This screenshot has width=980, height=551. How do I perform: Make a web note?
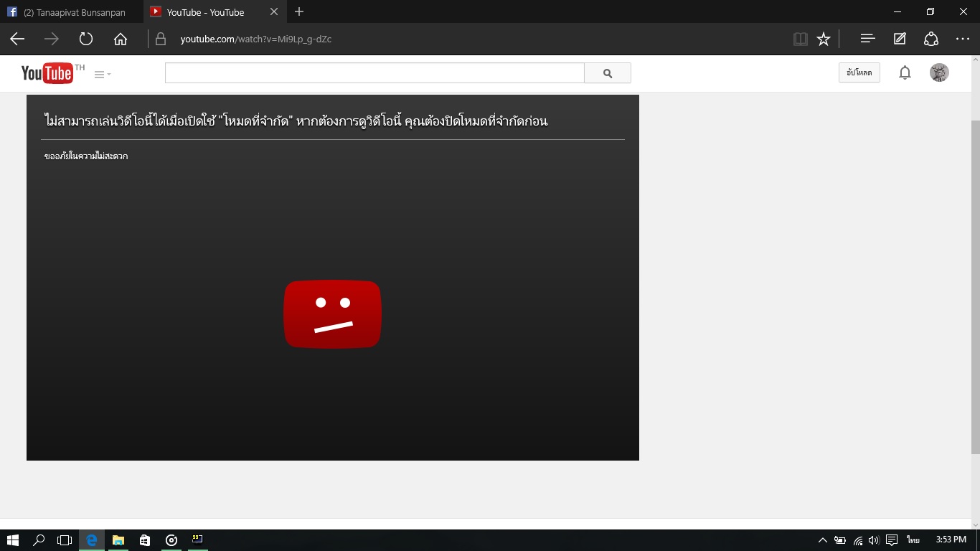(900, 39)
